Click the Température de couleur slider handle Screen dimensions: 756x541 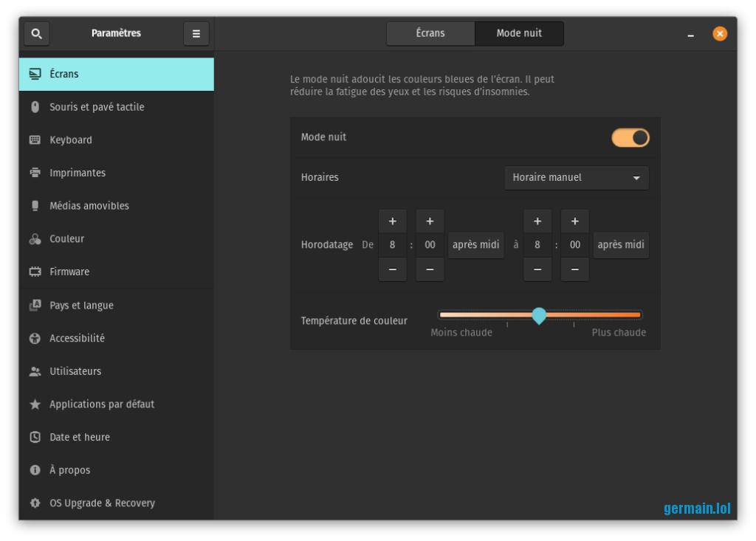click(539, 316)
